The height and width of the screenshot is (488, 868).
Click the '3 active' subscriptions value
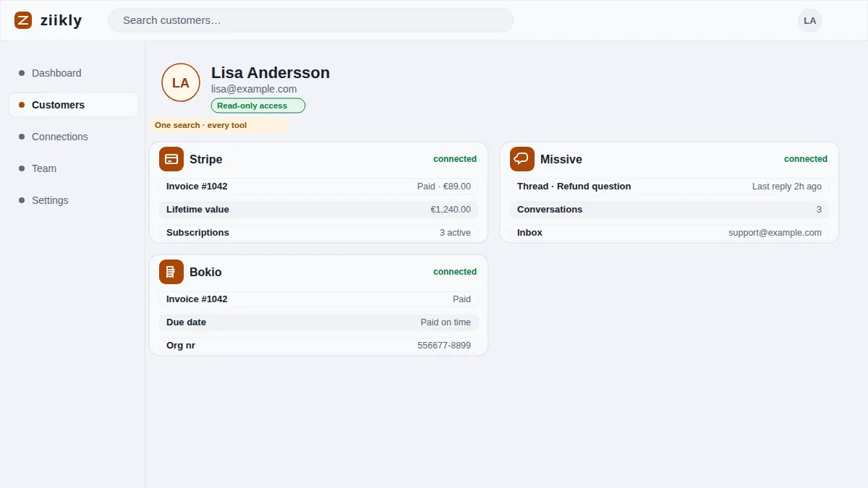(x=455, y=233)
